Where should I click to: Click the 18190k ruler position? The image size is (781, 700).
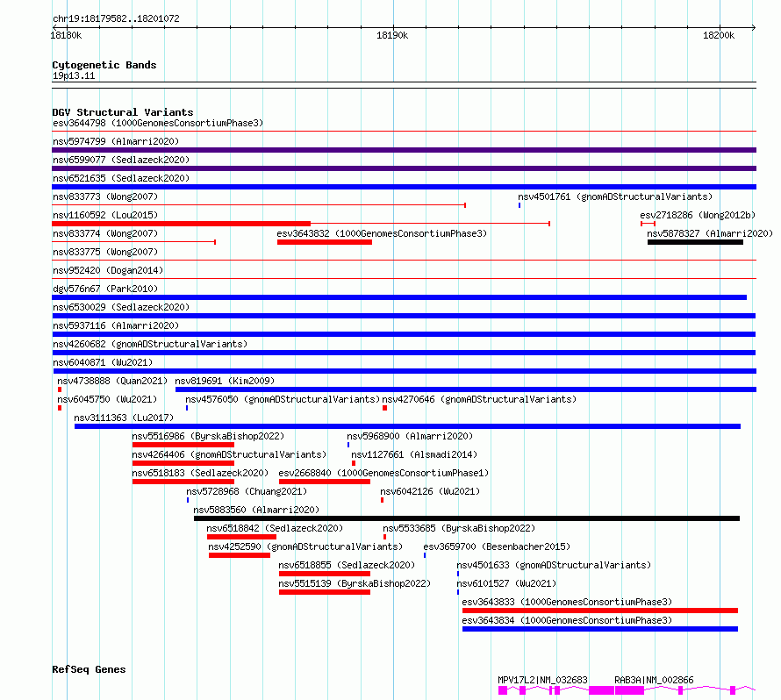tap(392, 35)
